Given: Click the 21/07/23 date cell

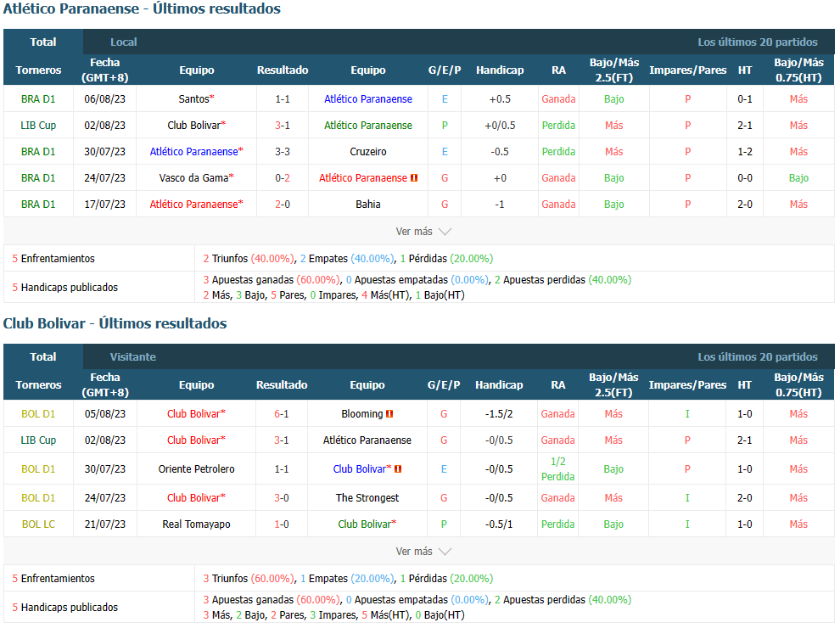Looking at the screenshot, I should coord(105,524).
